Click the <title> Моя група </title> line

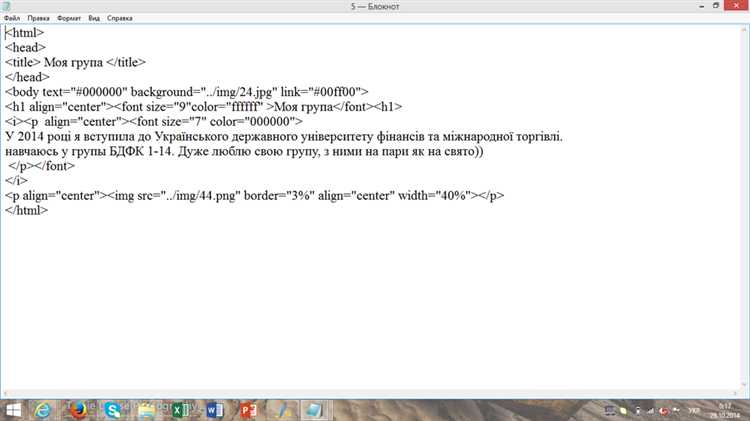click(x=75, y=62)
